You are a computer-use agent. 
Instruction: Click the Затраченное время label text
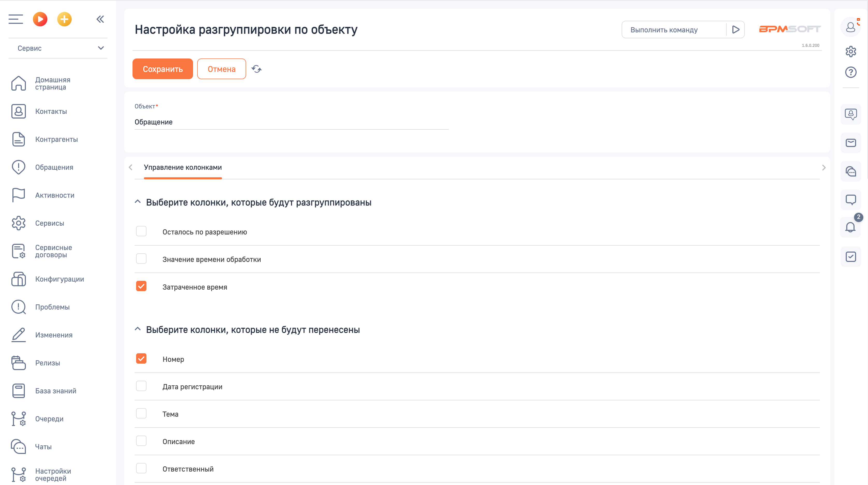pyautogui.click(x=195, y=287)
